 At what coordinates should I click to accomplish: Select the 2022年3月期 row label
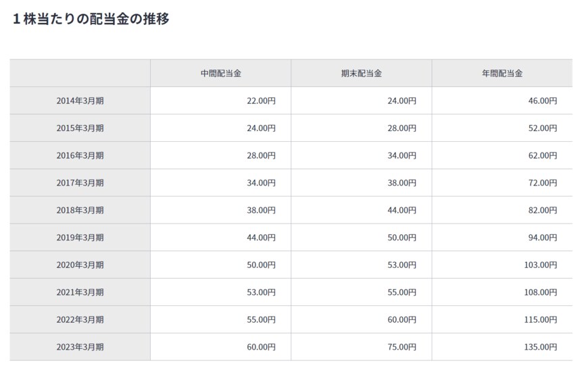[x=80, y=319]
